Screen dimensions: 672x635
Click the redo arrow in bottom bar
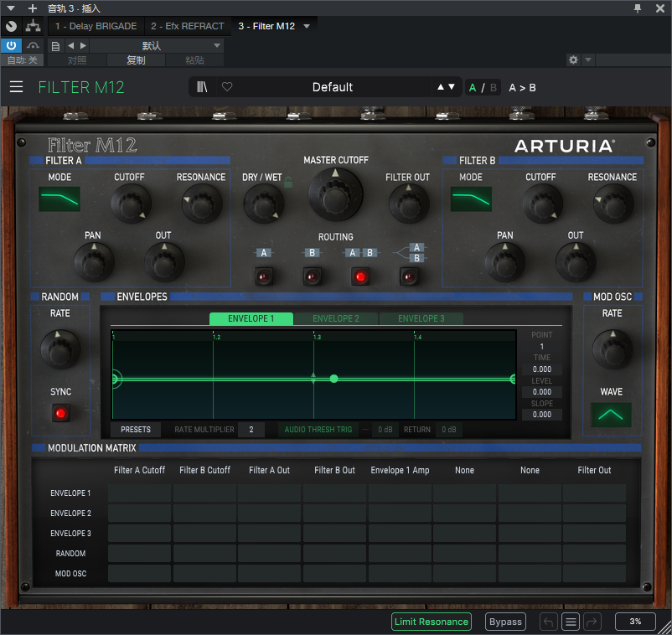click(x=592, y=622)
